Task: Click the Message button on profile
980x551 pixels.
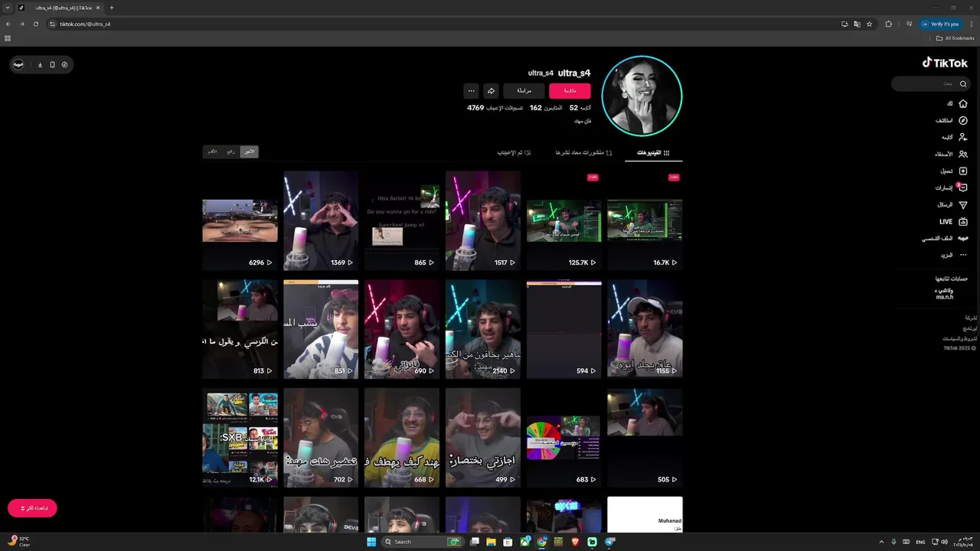Action: click(x=524, y=90)
